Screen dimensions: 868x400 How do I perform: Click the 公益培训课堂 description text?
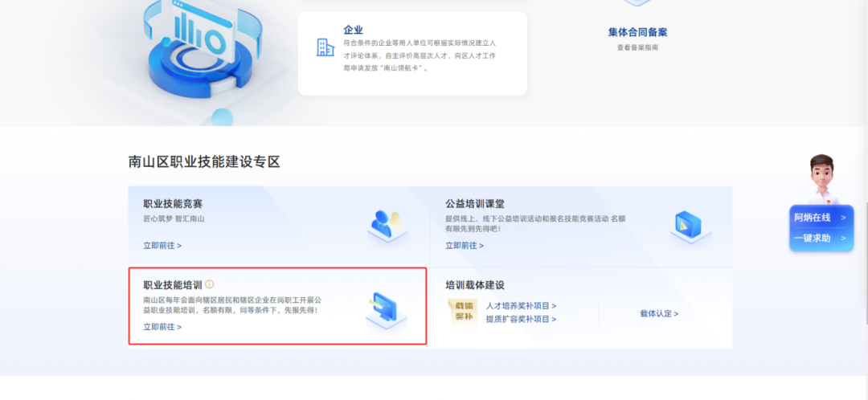[x=536, y=223]
